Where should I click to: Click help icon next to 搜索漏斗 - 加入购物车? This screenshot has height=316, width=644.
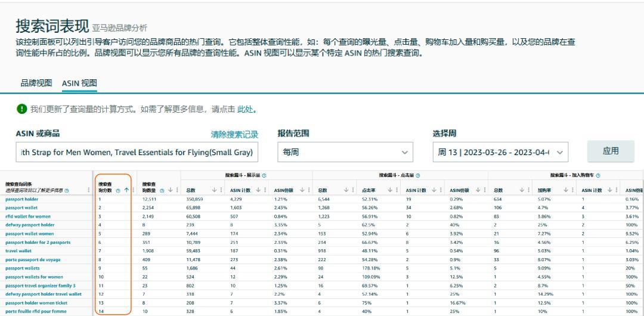pyautogui.click(x=598, y=175)
